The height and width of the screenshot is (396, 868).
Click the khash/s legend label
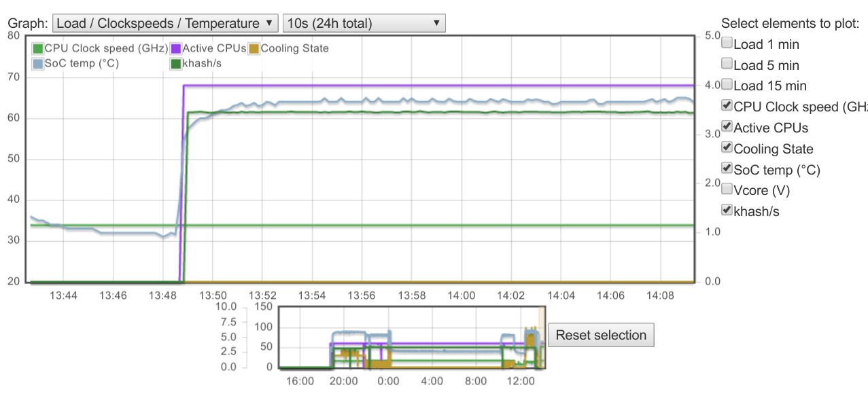pos(202,64)
